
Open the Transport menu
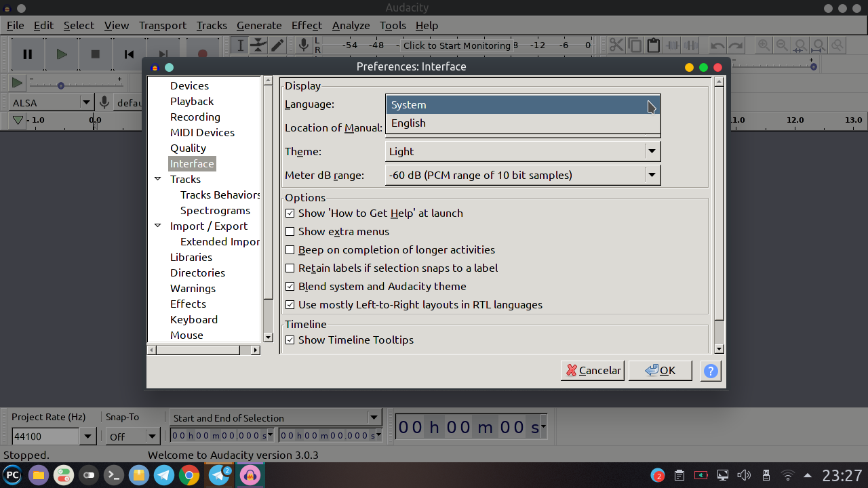[162, 25]
